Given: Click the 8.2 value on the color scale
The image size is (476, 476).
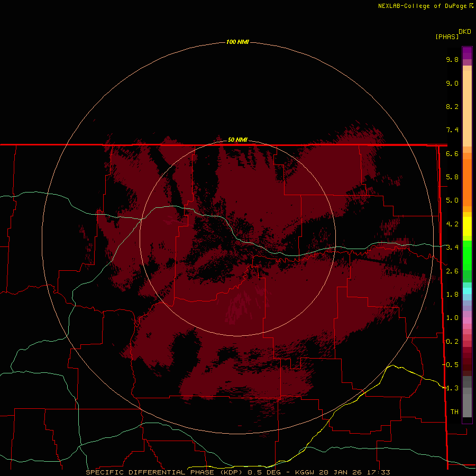Looking at the screenshot, I should point(452,106).
